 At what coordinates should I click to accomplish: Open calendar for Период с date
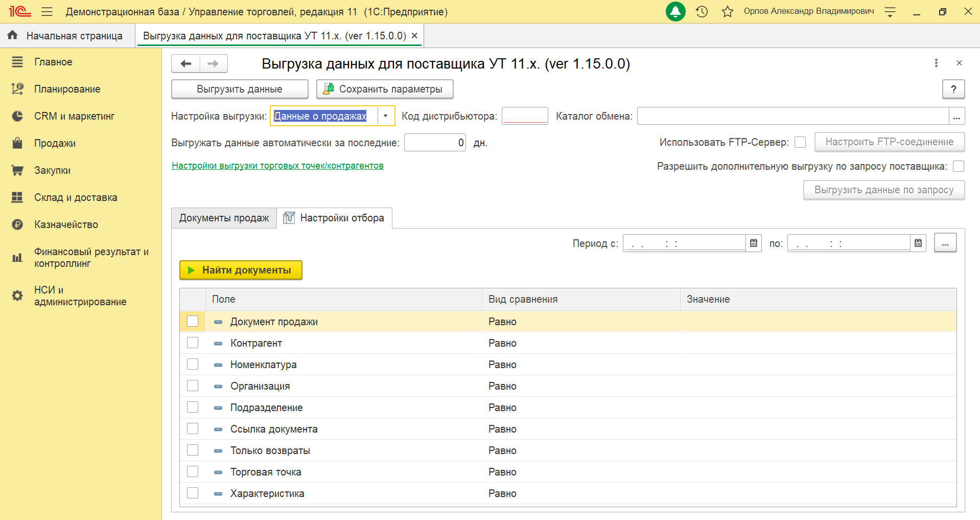(754, 243)
